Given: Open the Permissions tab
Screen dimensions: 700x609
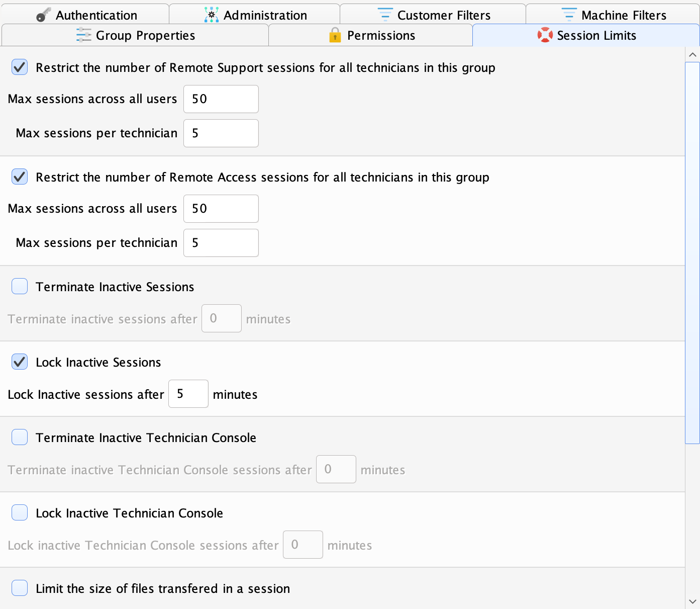Looking at the screenshot, I should 371,35.
